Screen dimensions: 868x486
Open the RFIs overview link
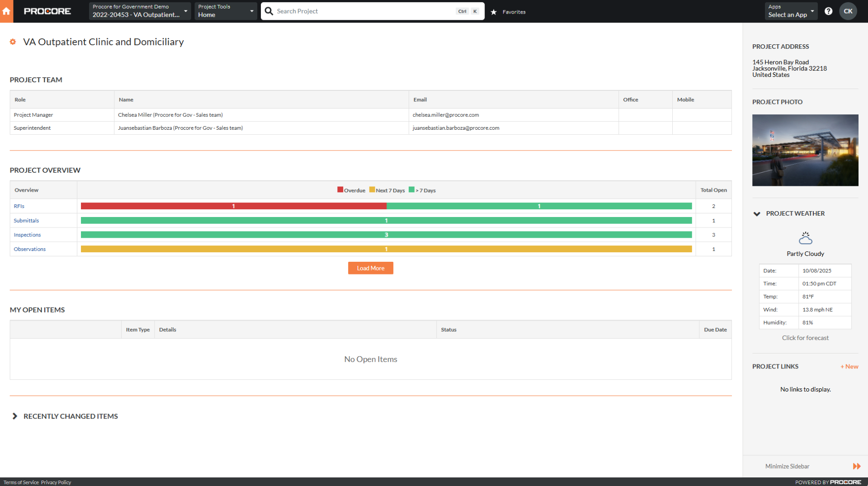tap(19, 206)
